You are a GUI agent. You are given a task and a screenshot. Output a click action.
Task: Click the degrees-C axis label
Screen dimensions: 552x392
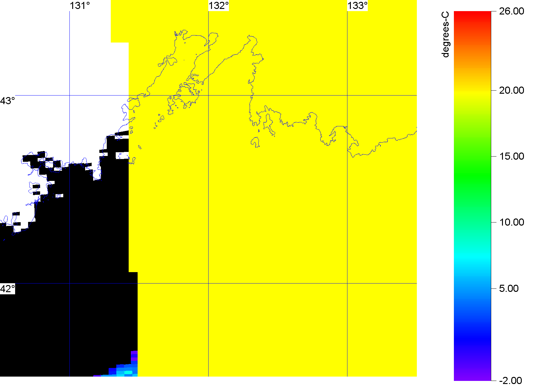click(446, 35)
